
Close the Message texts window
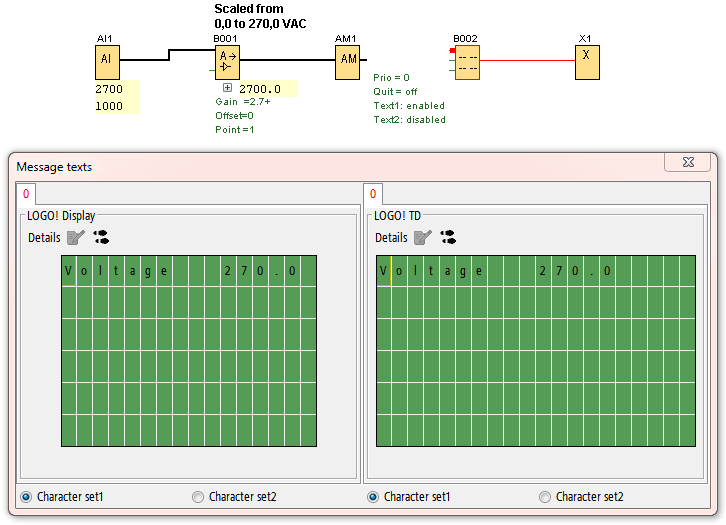689,162
